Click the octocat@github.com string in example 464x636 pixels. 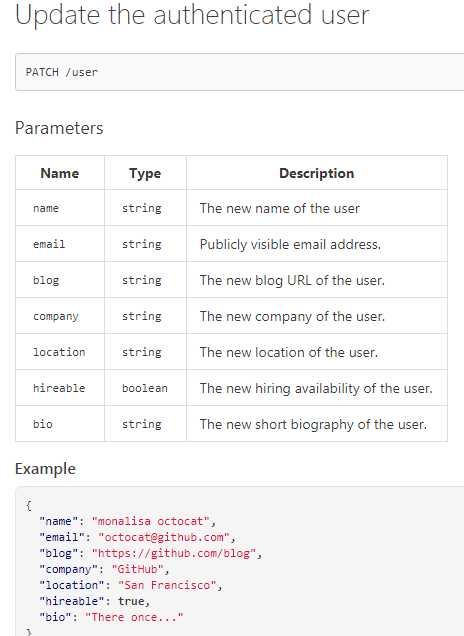click(x=164, y=537)
